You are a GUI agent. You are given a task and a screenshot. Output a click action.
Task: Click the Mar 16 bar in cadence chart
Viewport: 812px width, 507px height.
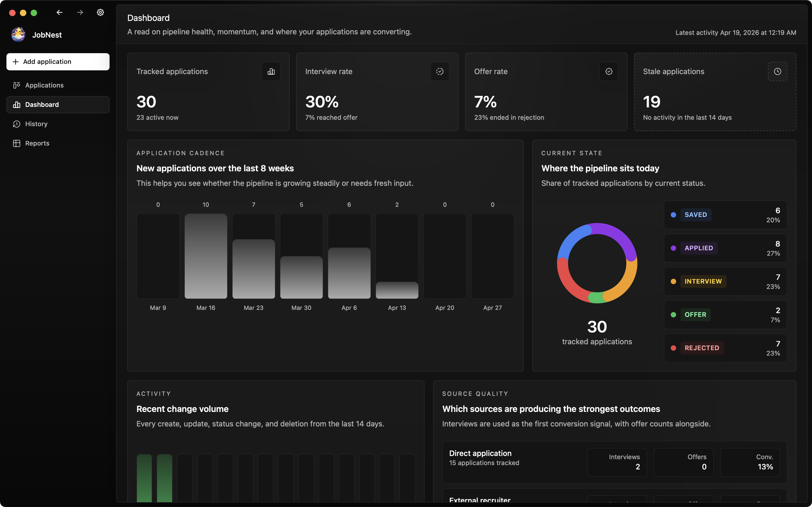click(205, 256)
